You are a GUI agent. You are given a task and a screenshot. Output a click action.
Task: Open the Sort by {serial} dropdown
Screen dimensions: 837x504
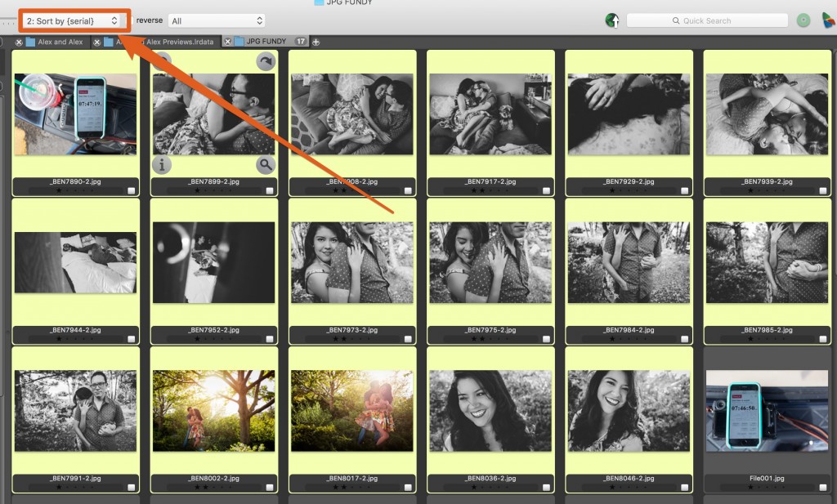click(x=72, y=20)
